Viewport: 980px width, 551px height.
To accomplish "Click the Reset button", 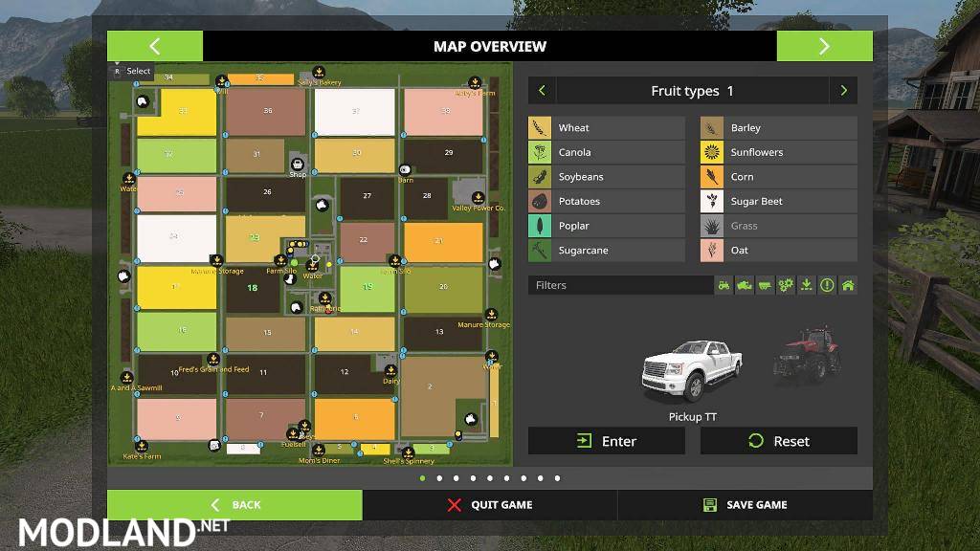I will coord(779,441).
